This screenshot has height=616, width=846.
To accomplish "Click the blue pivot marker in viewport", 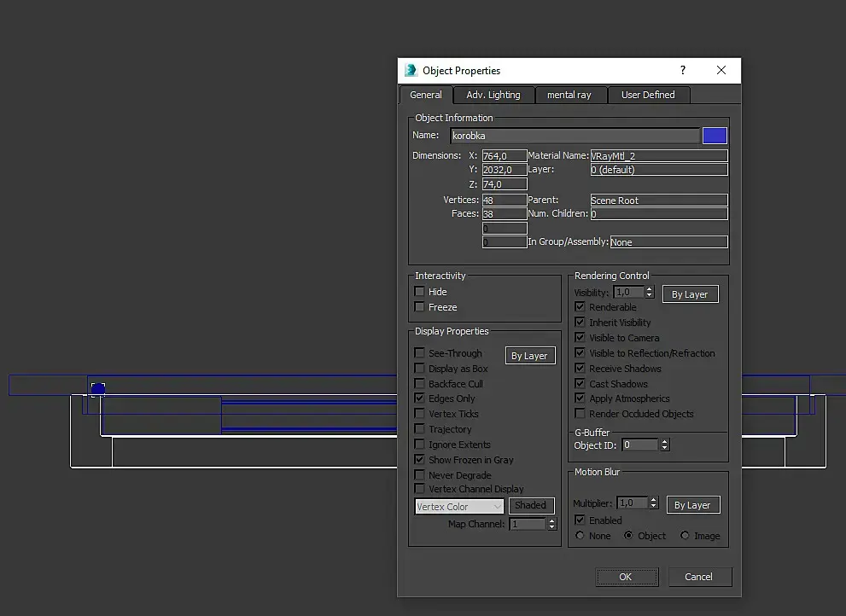I will [98, 389].
